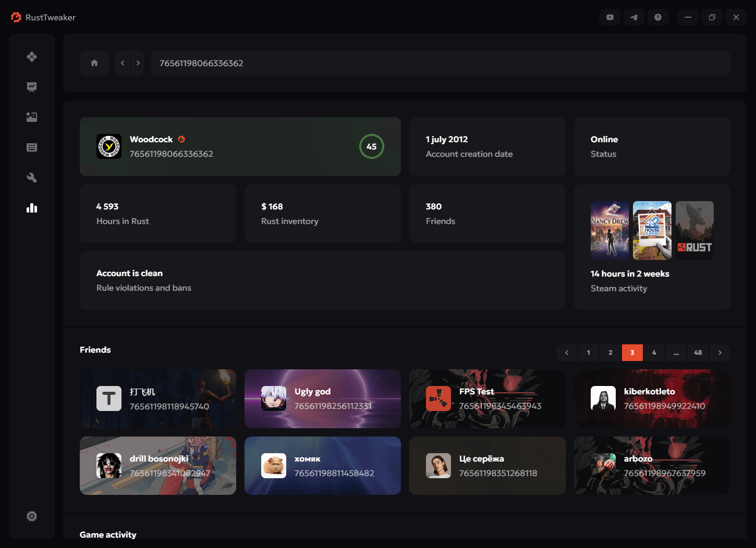Select the keyboard icon in sidebar

point(32,147)
